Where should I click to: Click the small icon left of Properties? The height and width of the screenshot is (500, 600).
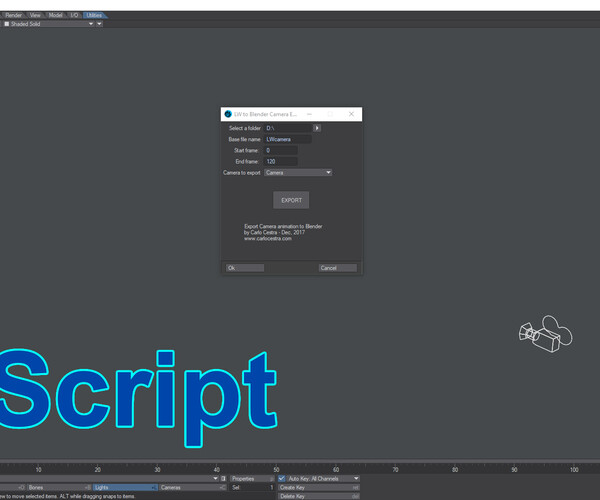pos(224,479)
